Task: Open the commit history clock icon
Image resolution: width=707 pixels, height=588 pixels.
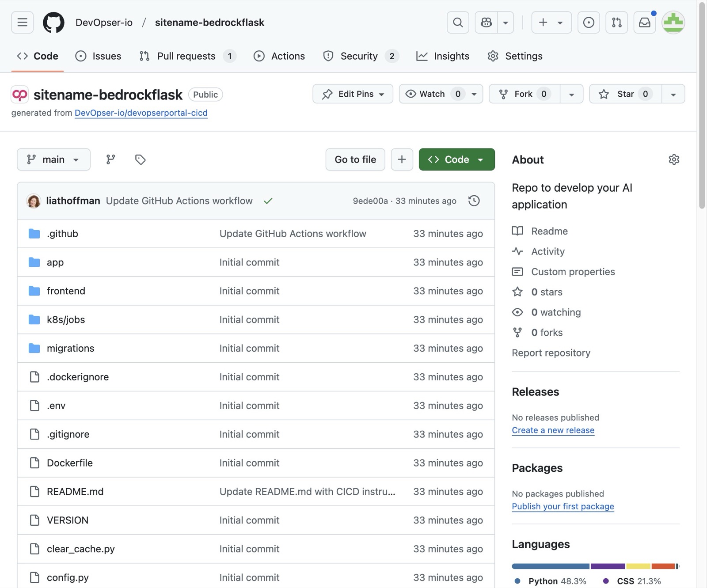Action: [474, 201]
